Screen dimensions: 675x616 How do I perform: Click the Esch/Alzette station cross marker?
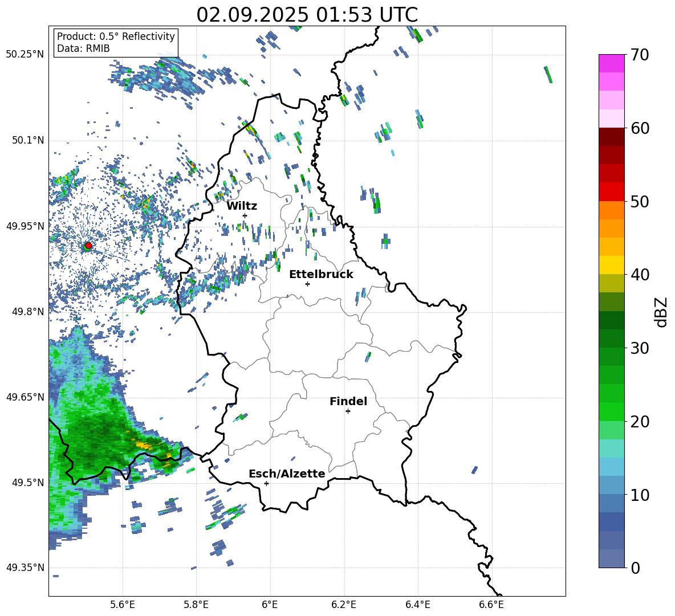click(266, 483)
